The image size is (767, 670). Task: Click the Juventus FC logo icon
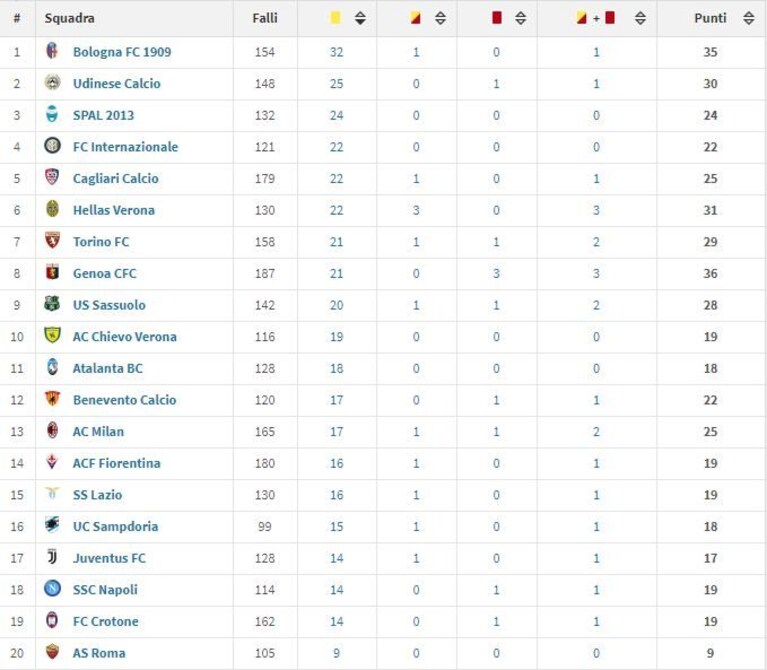point(52,557)
